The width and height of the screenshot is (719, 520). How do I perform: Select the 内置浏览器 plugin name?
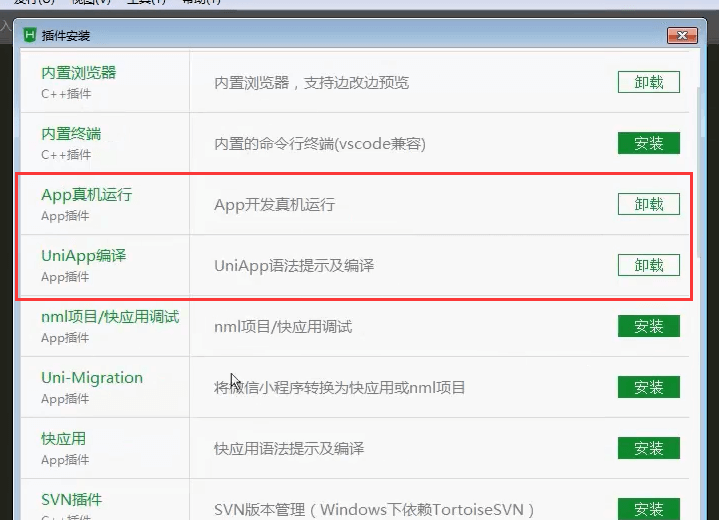coord(78,72)
